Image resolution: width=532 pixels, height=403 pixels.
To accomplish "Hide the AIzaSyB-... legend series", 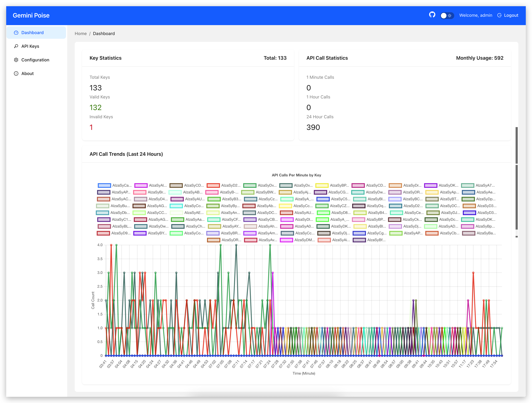I will 222,192.
